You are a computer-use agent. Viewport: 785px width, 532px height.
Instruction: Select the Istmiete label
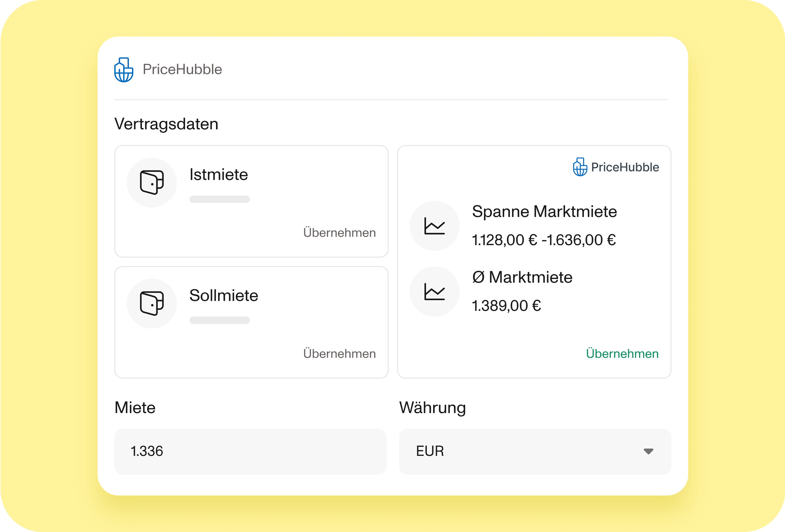[x=219, y=174]
